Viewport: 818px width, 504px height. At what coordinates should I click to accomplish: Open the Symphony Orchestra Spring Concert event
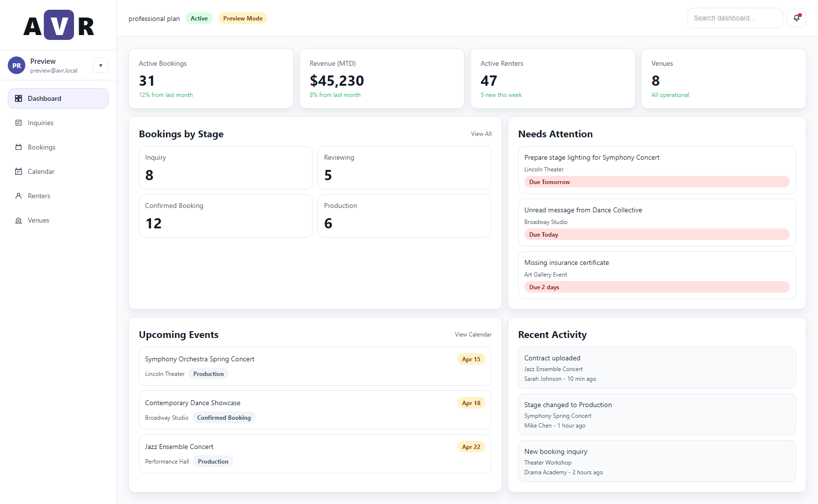[315, 366]
